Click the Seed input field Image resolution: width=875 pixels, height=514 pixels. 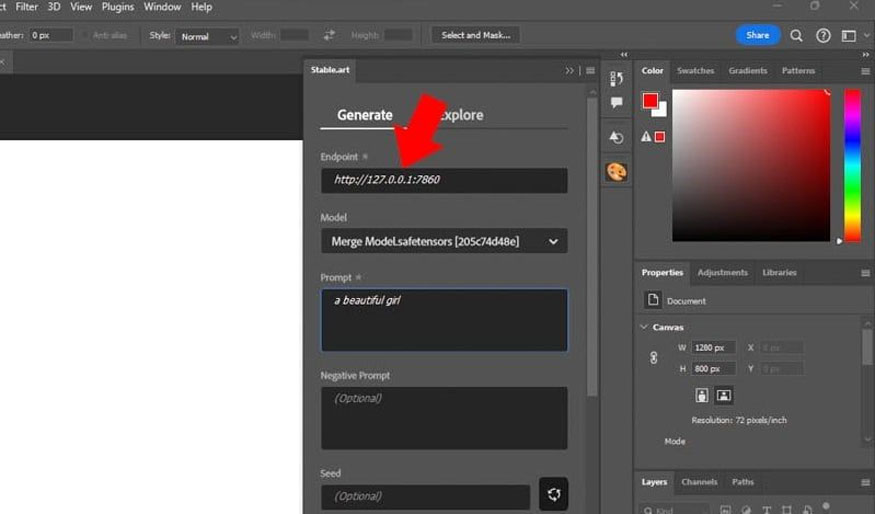pos(425,497)
